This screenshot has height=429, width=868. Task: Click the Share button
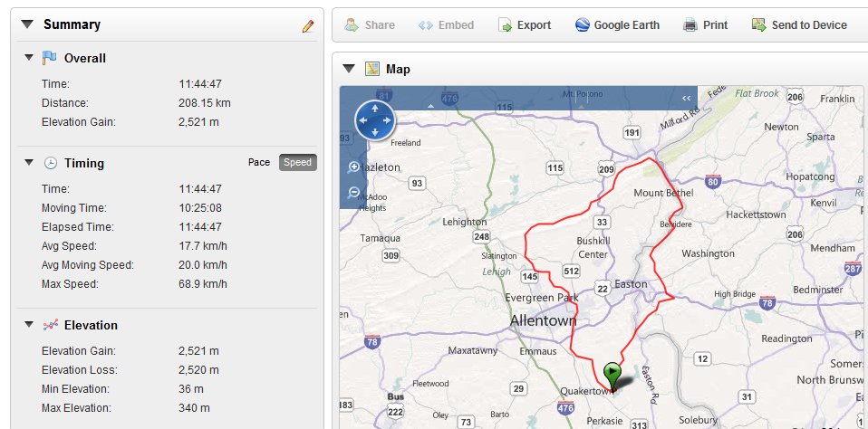370,24
